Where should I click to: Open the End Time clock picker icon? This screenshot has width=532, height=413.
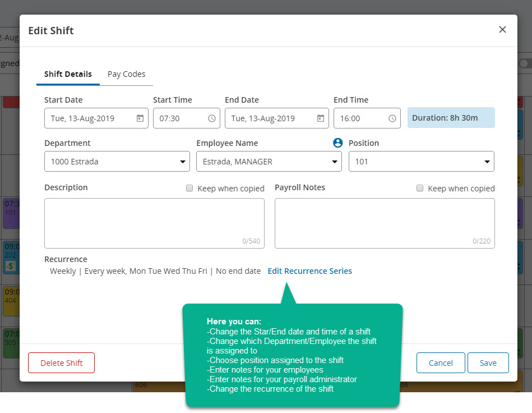(x=392, y=118)
